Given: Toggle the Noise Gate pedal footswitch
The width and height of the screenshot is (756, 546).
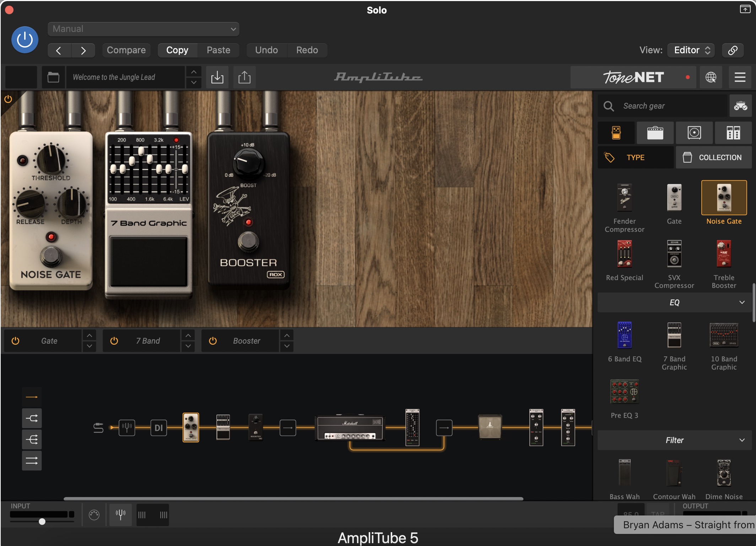Looking at the screenshot, I should pyautogui.click(x=51, y=256).
